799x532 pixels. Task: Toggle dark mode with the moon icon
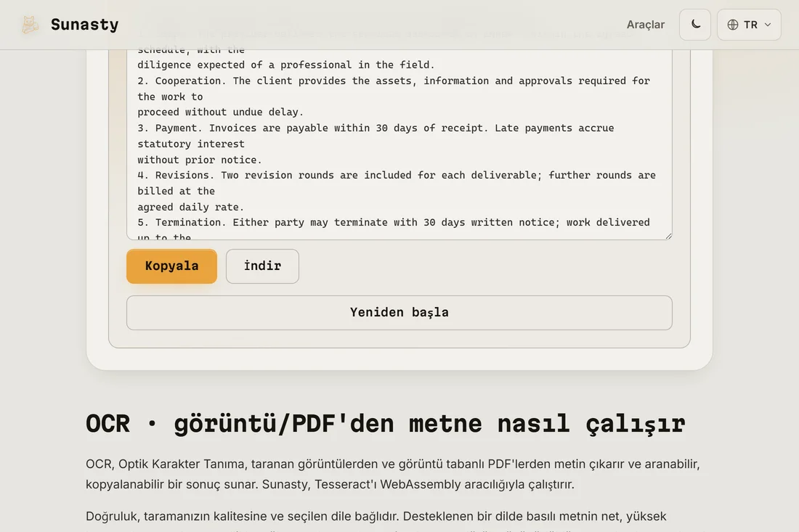695,25
